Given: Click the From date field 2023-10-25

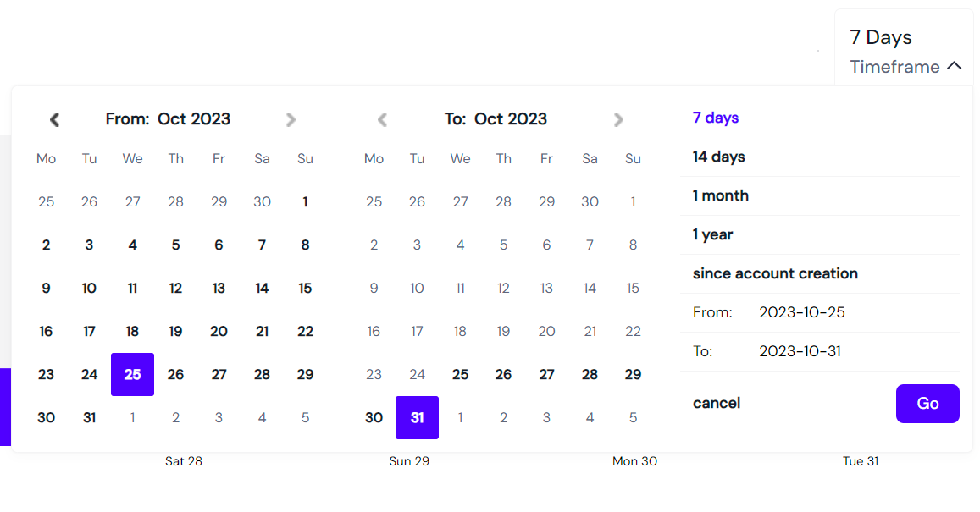Looking at the screenshot, I should tap(802, 312).
